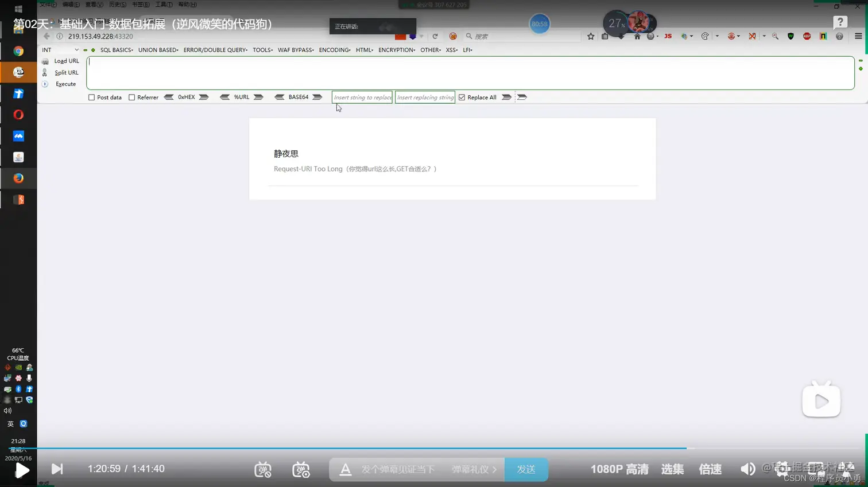Image resolution: width=868 pixels, height=487 pixels.
Task: Click the HackBar minus icon
Action: 86,50
